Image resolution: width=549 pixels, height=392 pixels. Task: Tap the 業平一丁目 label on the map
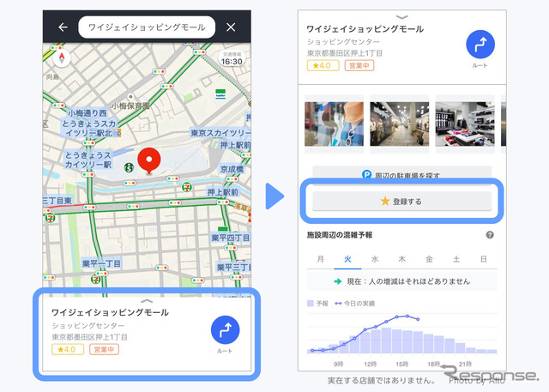point(101,263)
